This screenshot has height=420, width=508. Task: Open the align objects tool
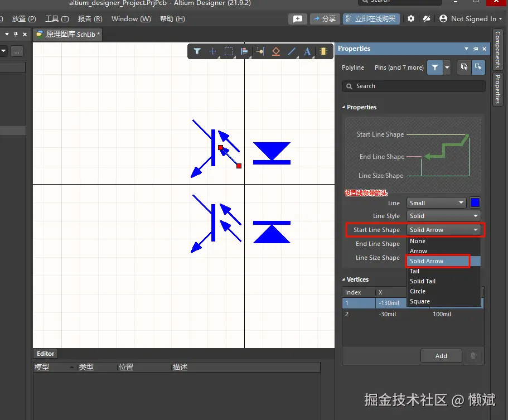[244, 51]
